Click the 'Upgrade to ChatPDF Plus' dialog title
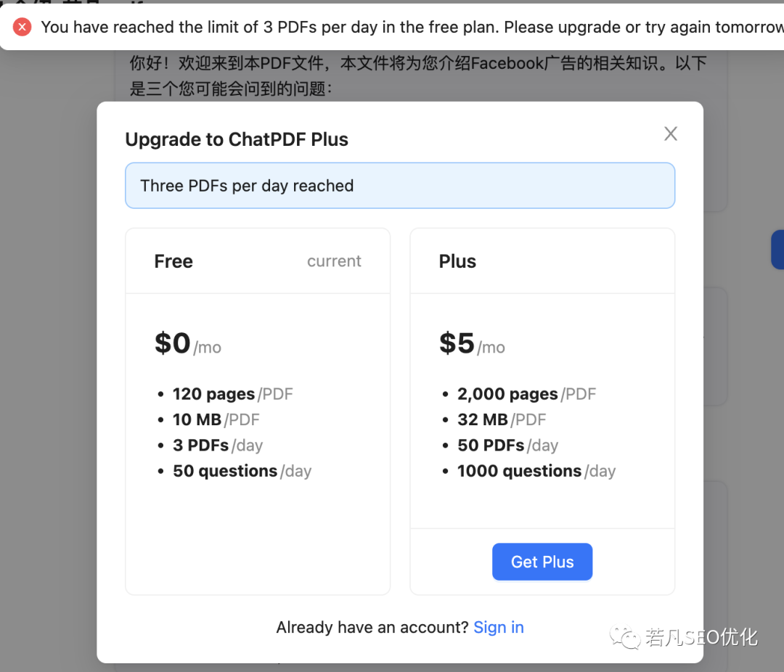 click(x=237, y=139)
